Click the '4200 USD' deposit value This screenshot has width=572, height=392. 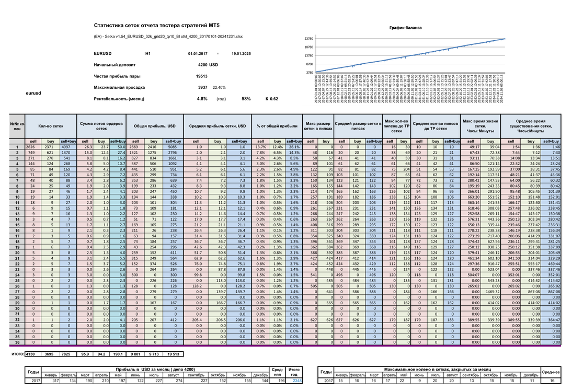point(208,65)
